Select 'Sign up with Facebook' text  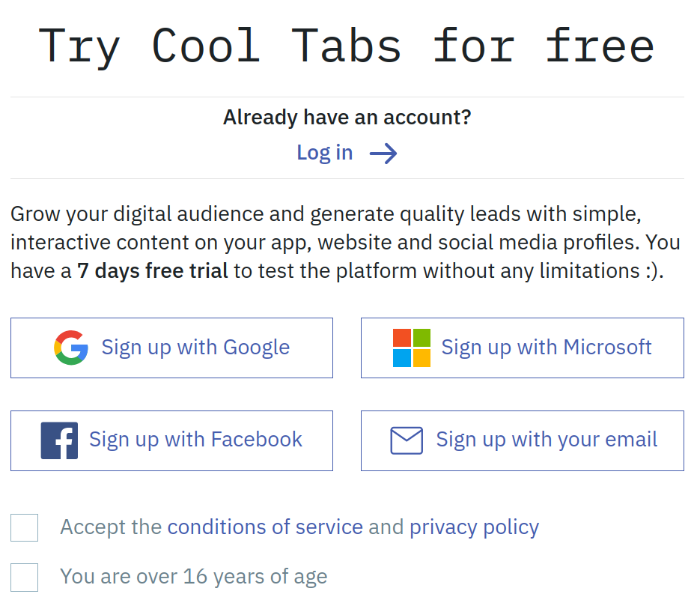(195, 440)
